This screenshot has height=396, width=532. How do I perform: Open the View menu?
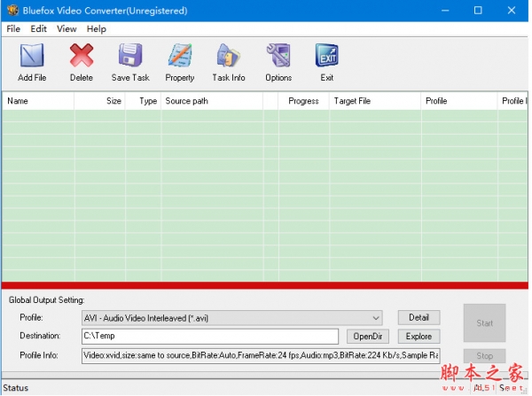[66, 29]
